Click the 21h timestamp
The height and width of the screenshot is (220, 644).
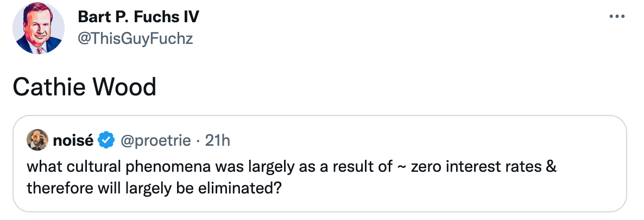click(x=218, y=141)
